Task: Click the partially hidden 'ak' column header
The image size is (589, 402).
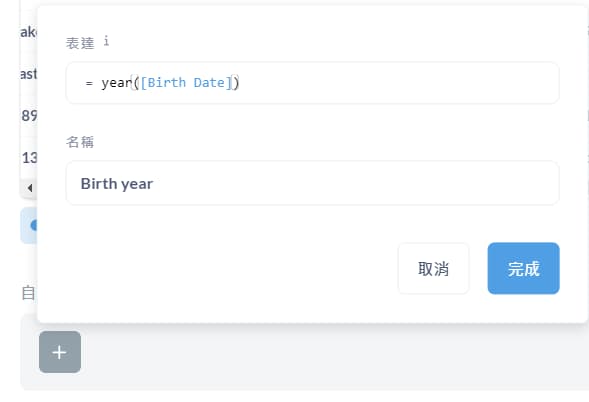Action: pos(29,32)
